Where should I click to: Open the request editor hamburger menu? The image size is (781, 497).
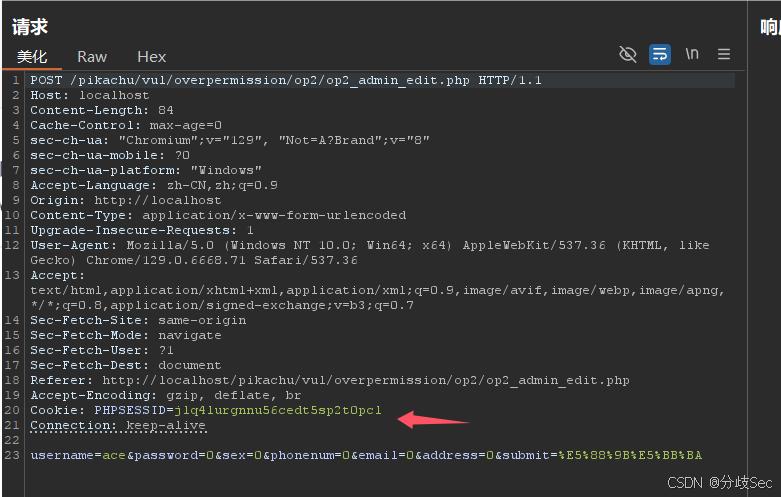tap(724, 54)
